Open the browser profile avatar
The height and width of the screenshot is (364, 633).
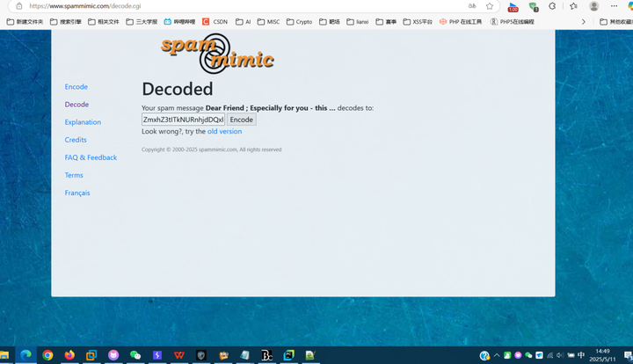pyautogui.click(x=593, y=6)
